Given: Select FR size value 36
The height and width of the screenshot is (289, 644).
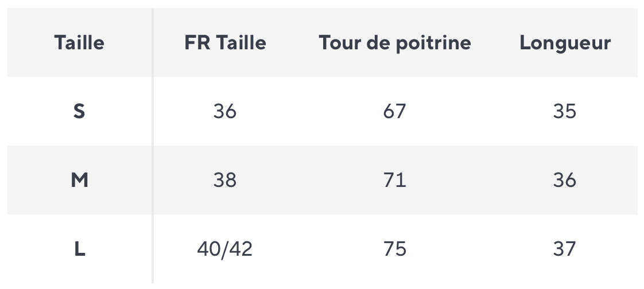Looking at the screenshot, I should [x=225, y=111].
